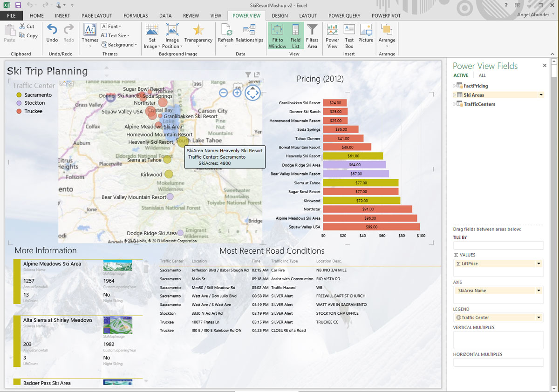Toggle the Field List pane

(x=296, y=36)
